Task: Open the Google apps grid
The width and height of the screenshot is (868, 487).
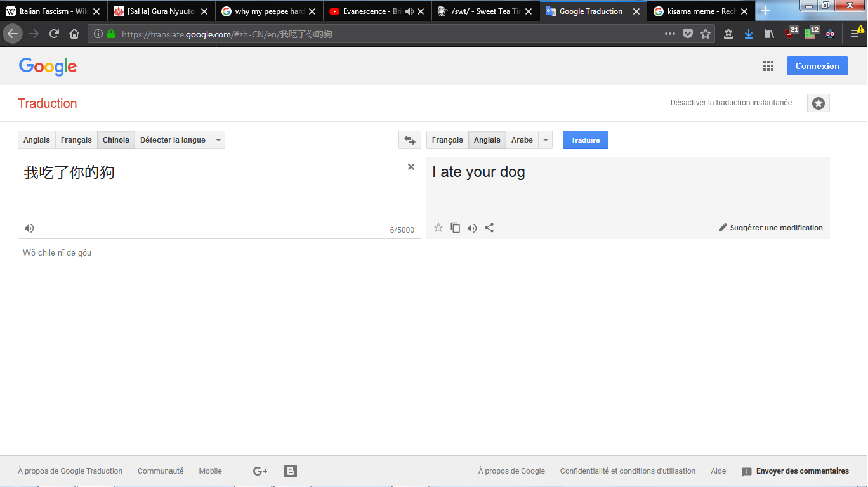Action: 768,66
